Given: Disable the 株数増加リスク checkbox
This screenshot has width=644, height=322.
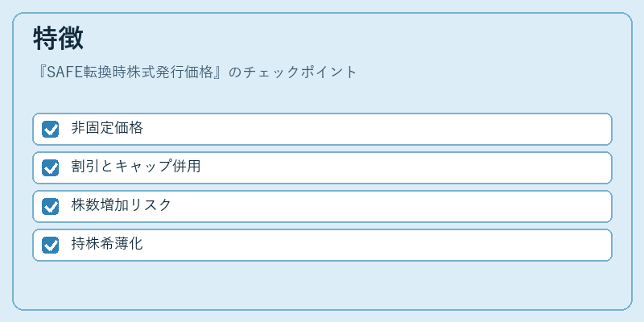Looking at the screenshot, I should [50, 206].
